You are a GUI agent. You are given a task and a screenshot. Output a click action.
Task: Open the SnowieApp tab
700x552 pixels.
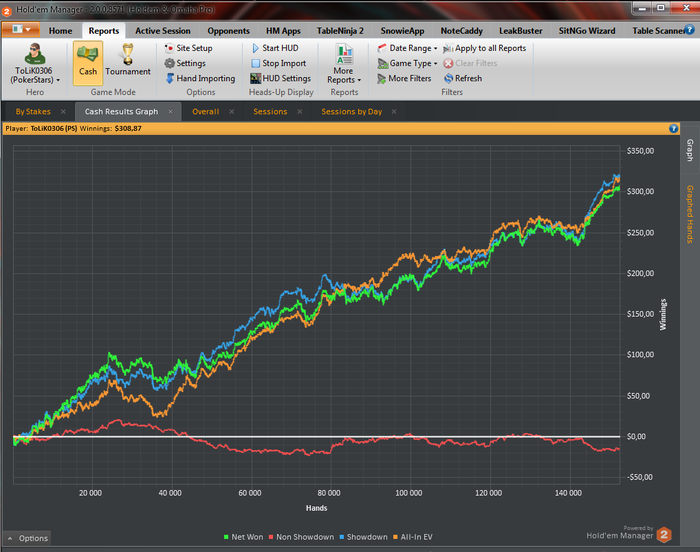point(402,31)
